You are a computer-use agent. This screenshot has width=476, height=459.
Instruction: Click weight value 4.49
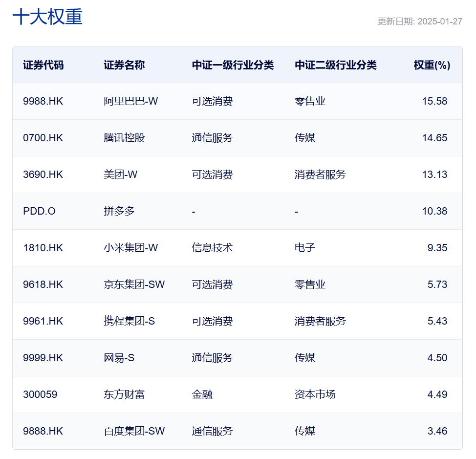[x=437, y=394]
